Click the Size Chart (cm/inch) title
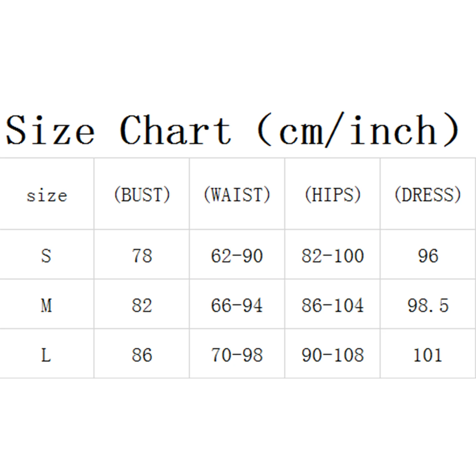 click(233, 130)
